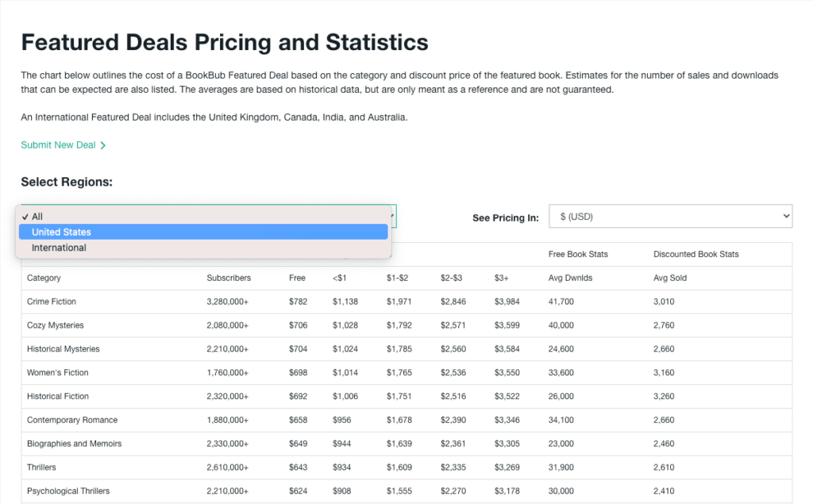813x504 pixels.
Task: Click the chevron on the currency selector
Action: coord(785,217)
